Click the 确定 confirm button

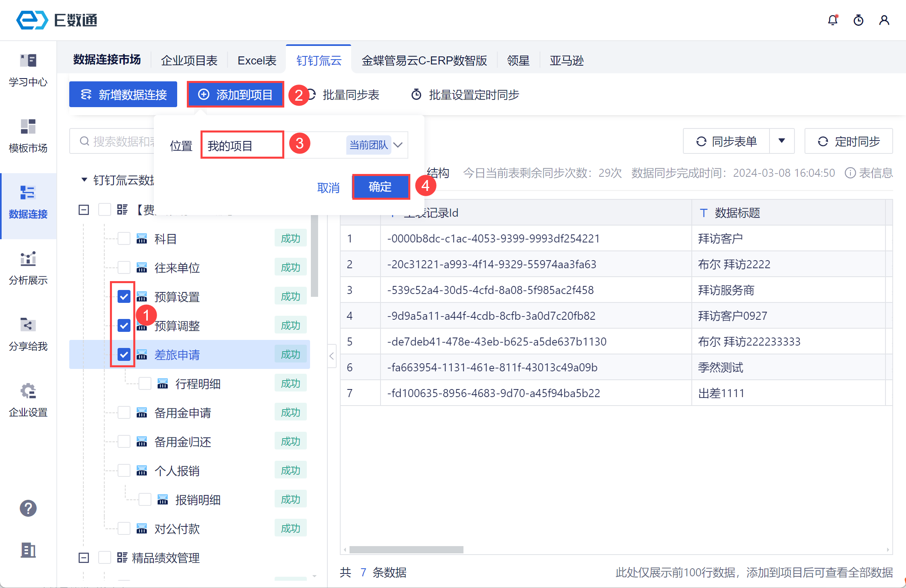pyautogui.click(x=381, y=187)
